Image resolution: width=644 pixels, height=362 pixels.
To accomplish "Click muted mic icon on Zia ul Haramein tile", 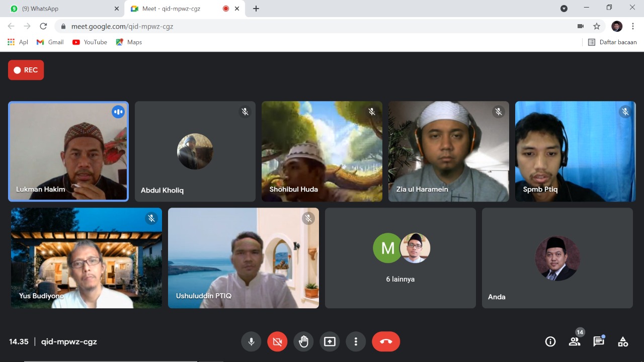I will coord(499,112).
